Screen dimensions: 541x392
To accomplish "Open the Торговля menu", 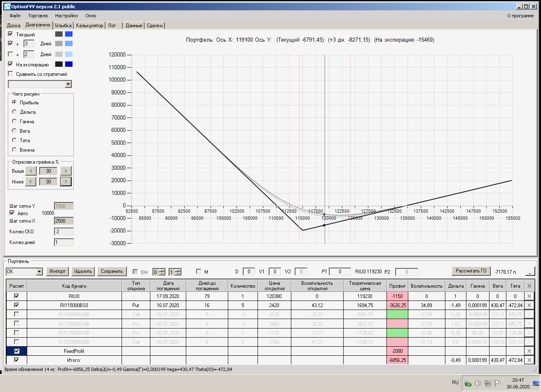I will point(38,16).
